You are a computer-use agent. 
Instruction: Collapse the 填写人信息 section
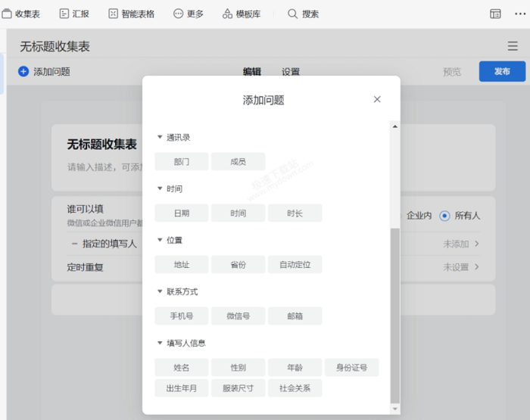pos(160,343)
